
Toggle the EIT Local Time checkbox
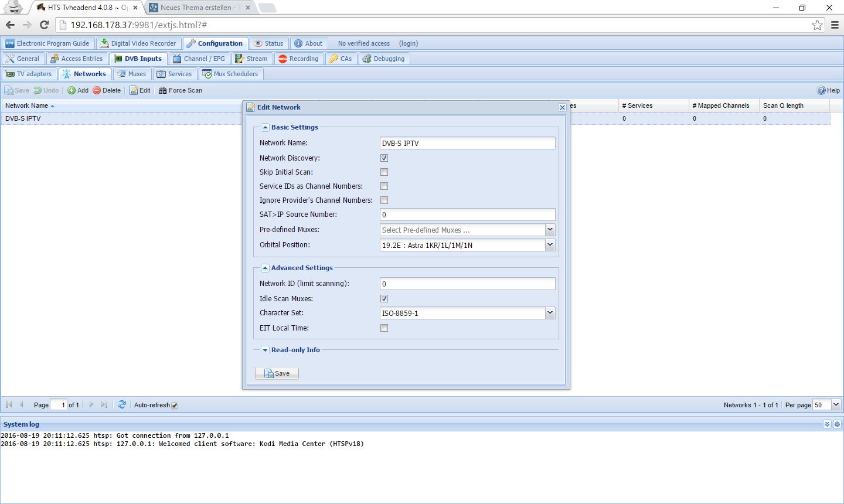coord(384,328)
